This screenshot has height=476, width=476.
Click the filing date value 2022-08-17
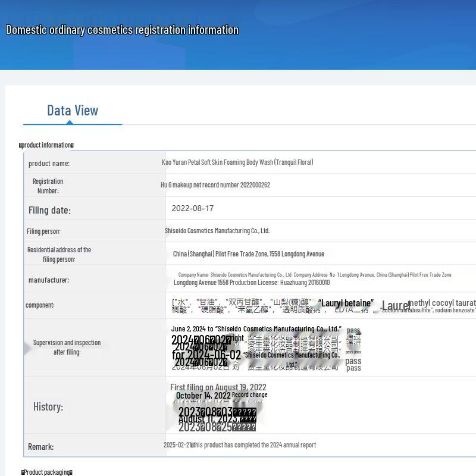click(x=192, y=208)
